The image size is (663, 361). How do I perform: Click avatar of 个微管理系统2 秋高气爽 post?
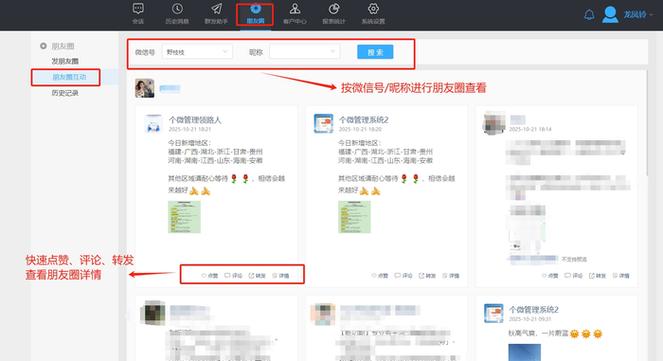coord(494,313)
